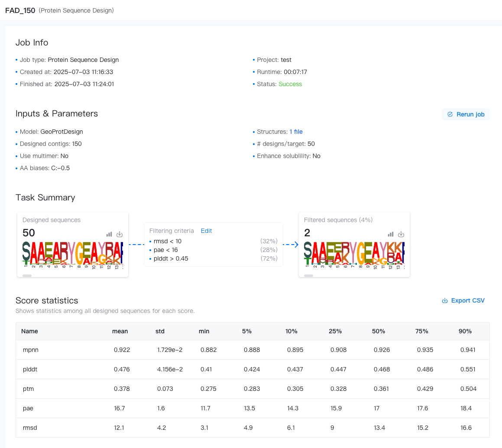502x448 pixels.
Task: Select the pae row name in table
Action: click(28, 408)
